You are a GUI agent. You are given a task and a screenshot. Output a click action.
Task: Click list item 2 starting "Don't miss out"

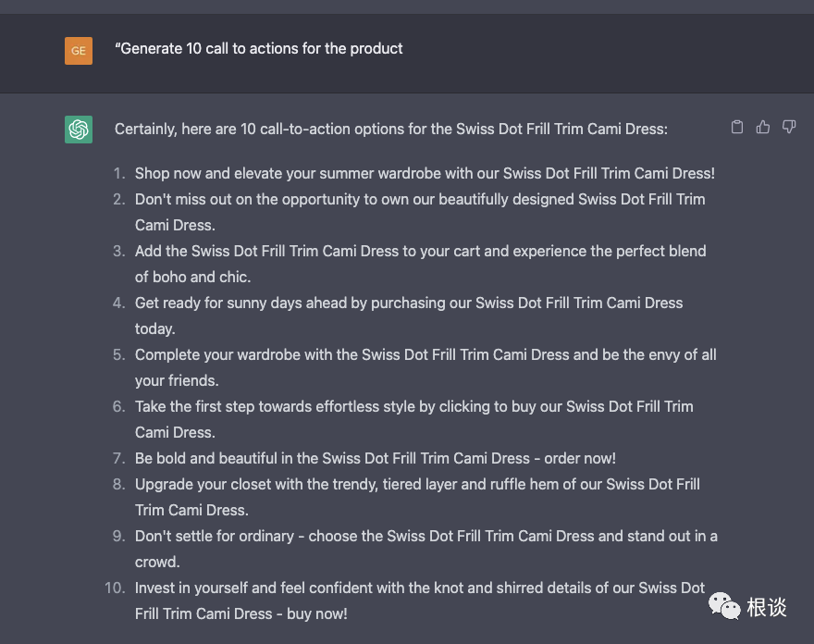[420, 199]
